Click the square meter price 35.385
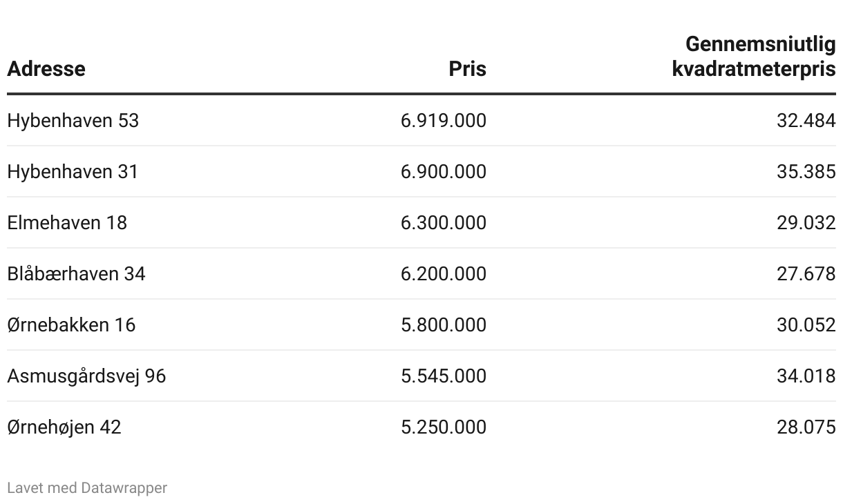Screen dimensions: 843x504 (806, 172)
